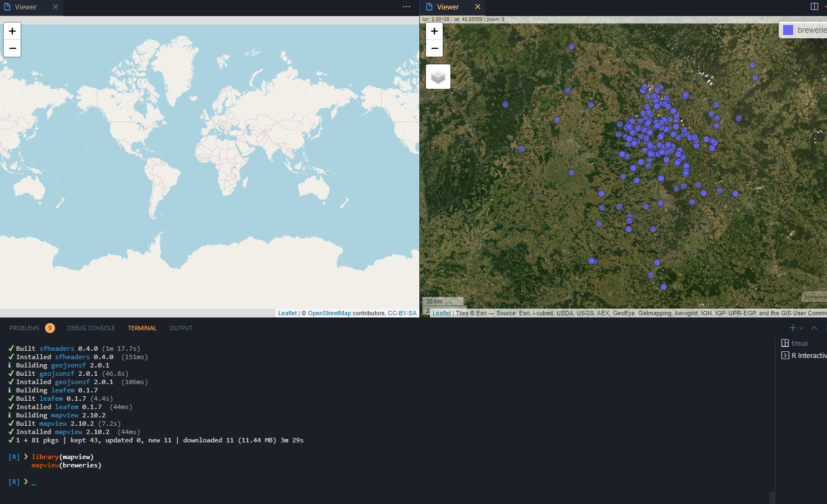This screenshot has height=504, width=827.
Task: Zoom in on the left world map
Action: click(x=12, y=31)
